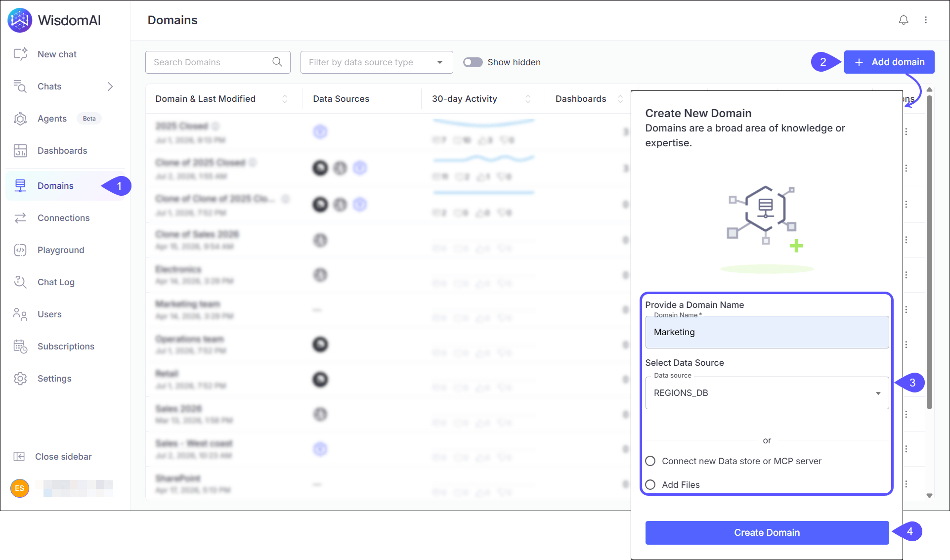
Task: Open the Agents hexagon icon
Action: click(20, 119)
